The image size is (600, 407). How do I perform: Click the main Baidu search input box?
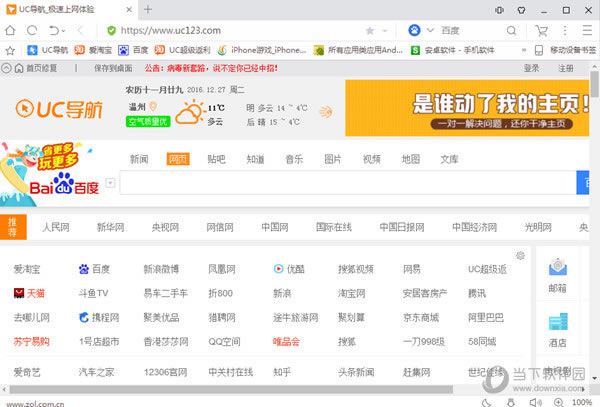pos(348,183)
